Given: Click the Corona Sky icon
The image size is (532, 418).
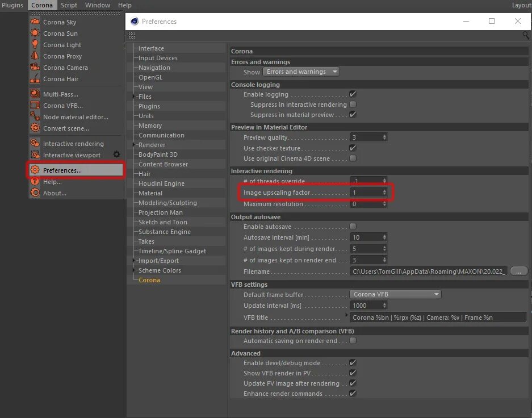Looking at the screenshot, I should (x=35, y=22).
